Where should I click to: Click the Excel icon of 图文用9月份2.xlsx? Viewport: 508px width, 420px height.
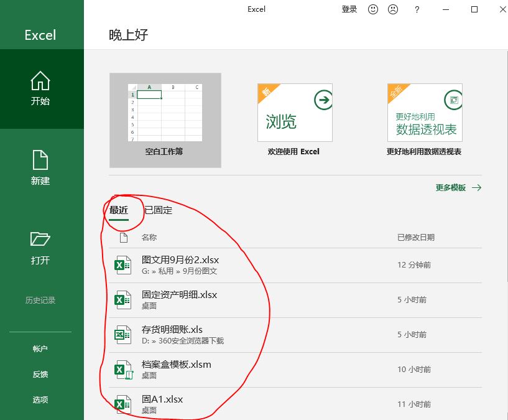[x=122, y=265]
